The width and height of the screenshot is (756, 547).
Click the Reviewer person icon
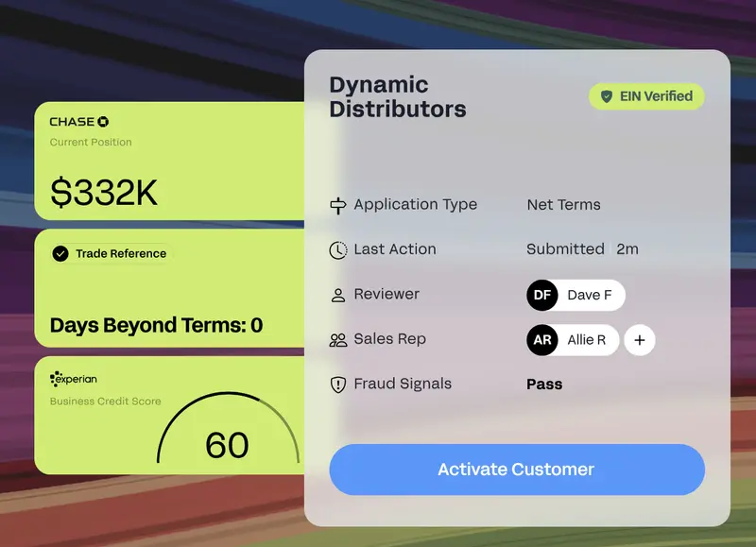pyautogui.click(x=338, y=295)
